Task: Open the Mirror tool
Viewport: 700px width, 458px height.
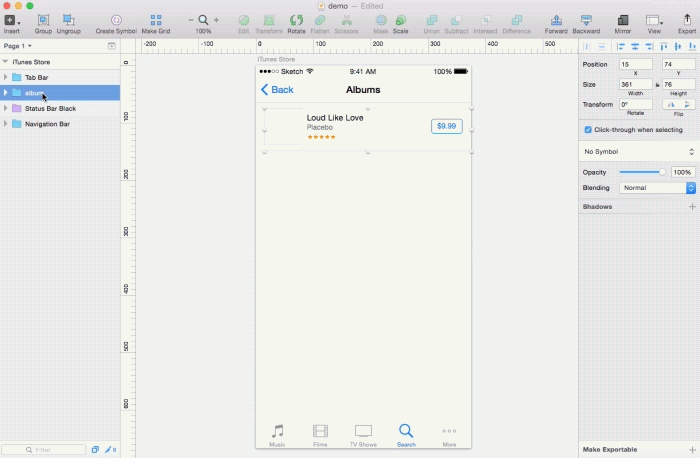Action: (623, 24)
